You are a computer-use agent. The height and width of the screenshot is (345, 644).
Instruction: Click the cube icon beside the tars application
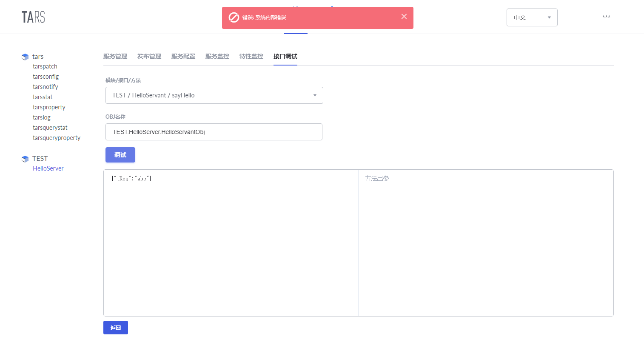[x=25, y=56]
